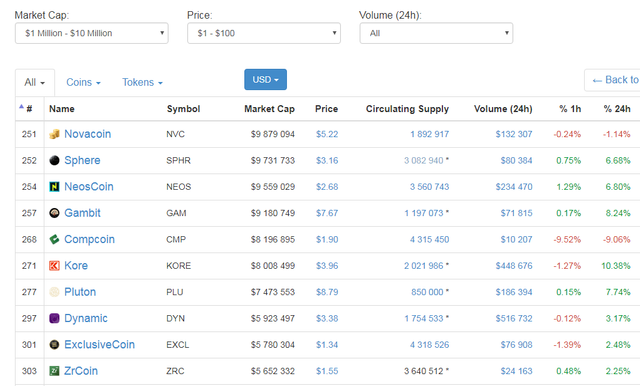Image resolution: width=640 pixels, height=386 pixels.
Task: Open the Kore coin link
Action: [76, 266]
